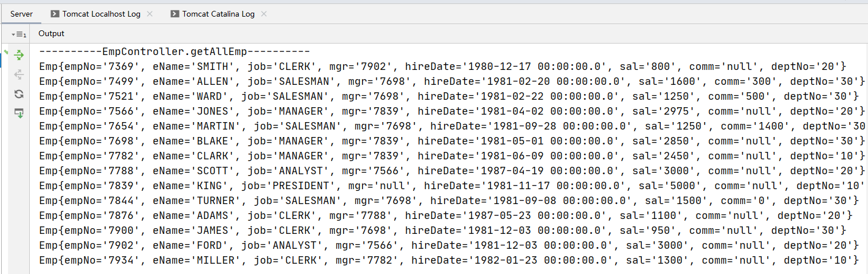Click the Output panel header label
This screenshot has width=868, height=274.
[x=51, y=34]
